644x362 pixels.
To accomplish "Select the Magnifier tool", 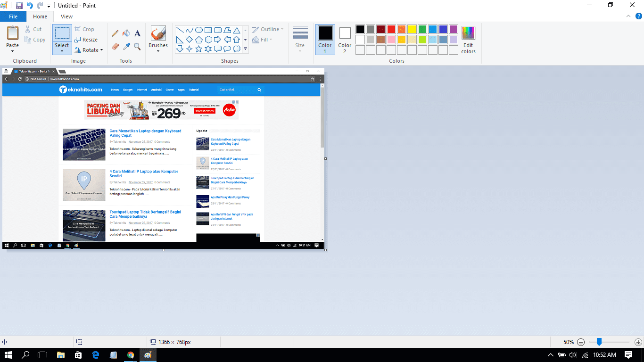I will 137,47.
